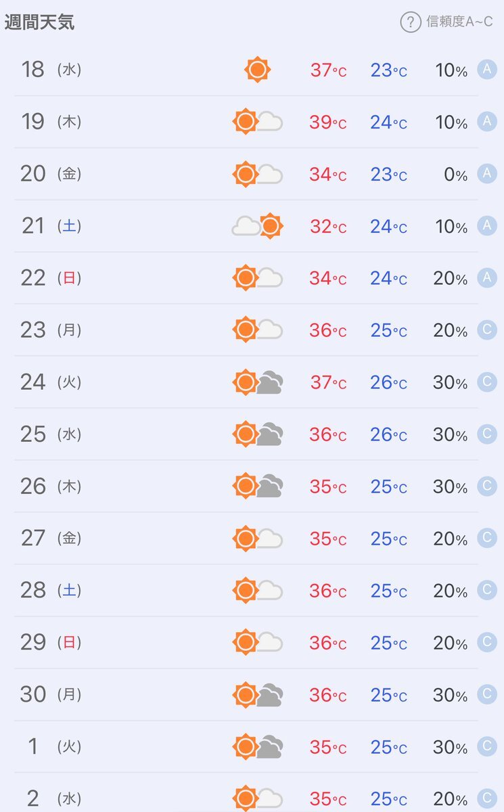Tap the reliability A badge for the 22nd
This screenshot has width=504, height=812.
(x=487, y=277)
